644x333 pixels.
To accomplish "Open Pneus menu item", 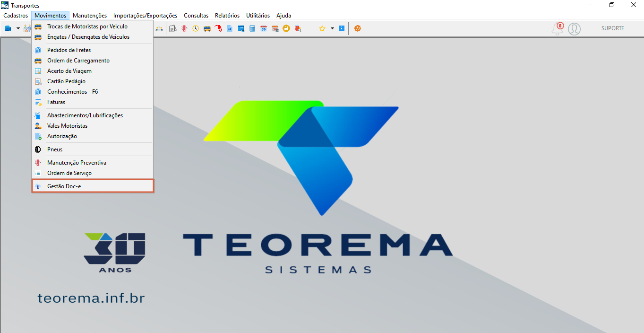I will 93,149.
